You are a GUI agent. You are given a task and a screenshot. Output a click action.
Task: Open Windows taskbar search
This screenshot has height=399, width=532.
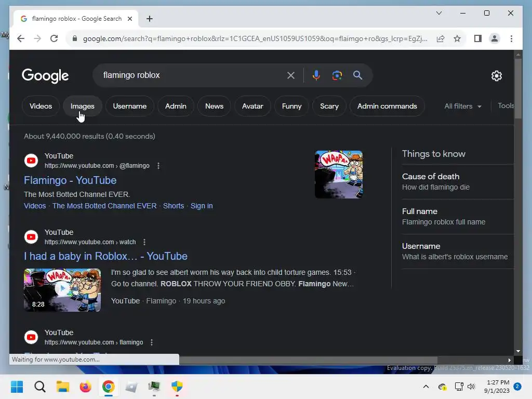click(x=39, y=387)
